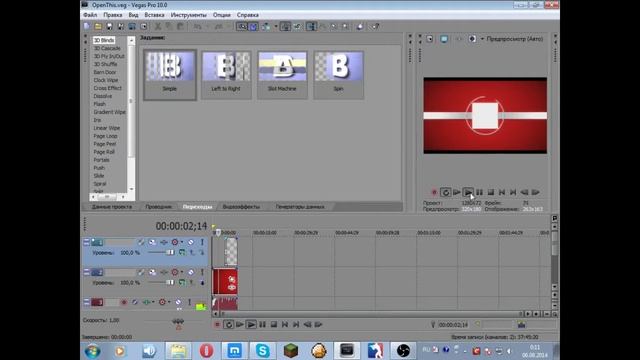640x360 pixels.
Task: Open Skype from the Windows taskbar
Action: pyautogui.click(x=262, y=351)
